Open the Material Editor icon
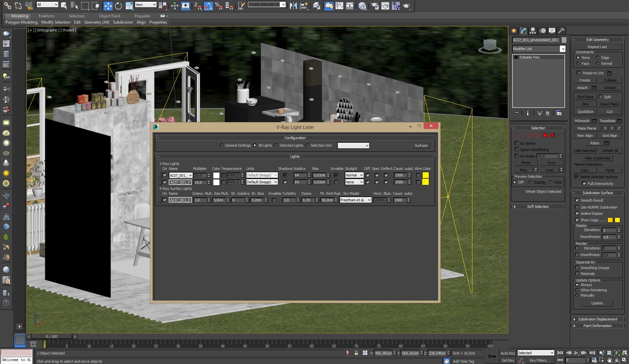Viewport: 629px width, 364px height. point(362,6)
